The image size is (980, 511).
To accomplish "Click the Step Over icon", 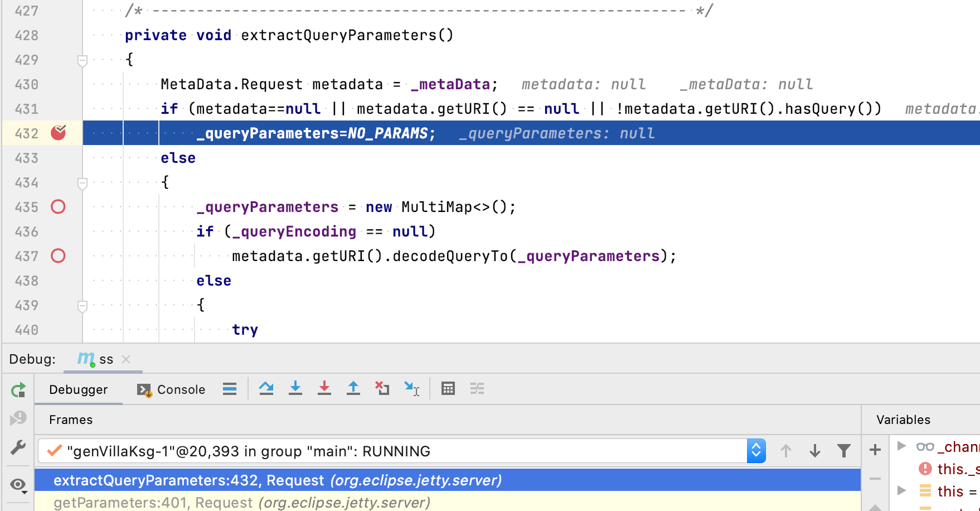I will click(x=266, y=388).
